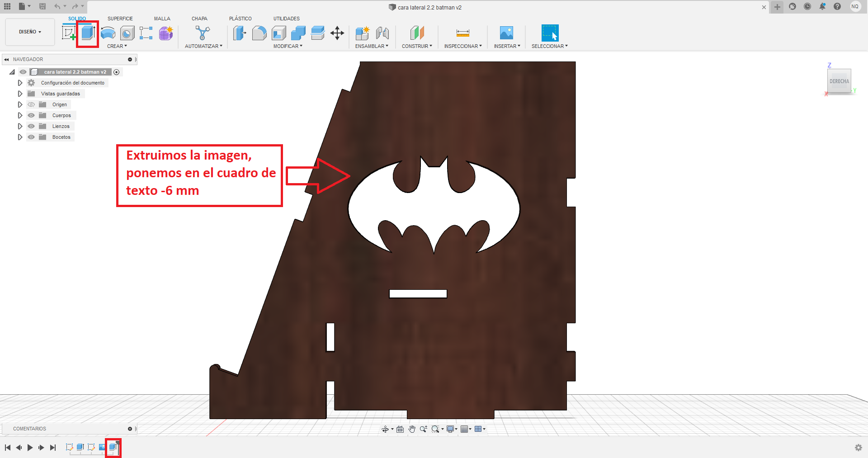
Task: Select the Shell tool
Action: coord(279,33)
